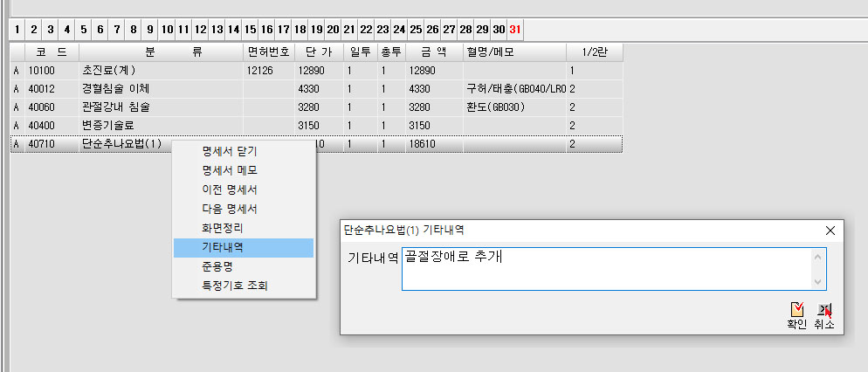Image resolution: width=868 pixels, height=372 pixels.
Task: Click inside the 기타내역 text field
Action: click(x=606, y=268)
